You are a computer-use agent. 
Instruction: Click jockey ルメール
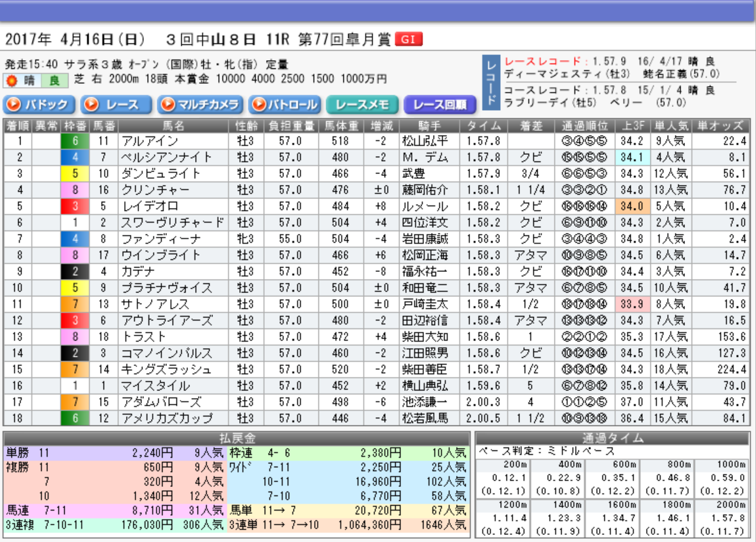tap(425, 207)
